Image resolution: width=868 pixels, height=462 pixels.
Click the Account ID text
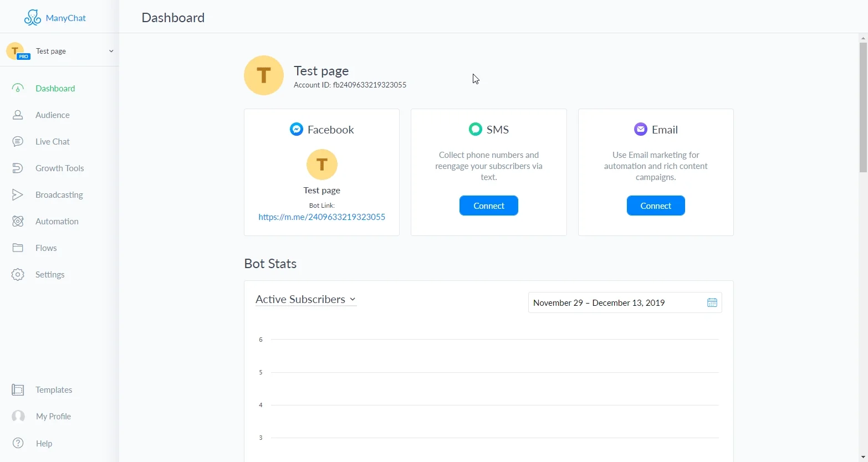tap(350, 85)
